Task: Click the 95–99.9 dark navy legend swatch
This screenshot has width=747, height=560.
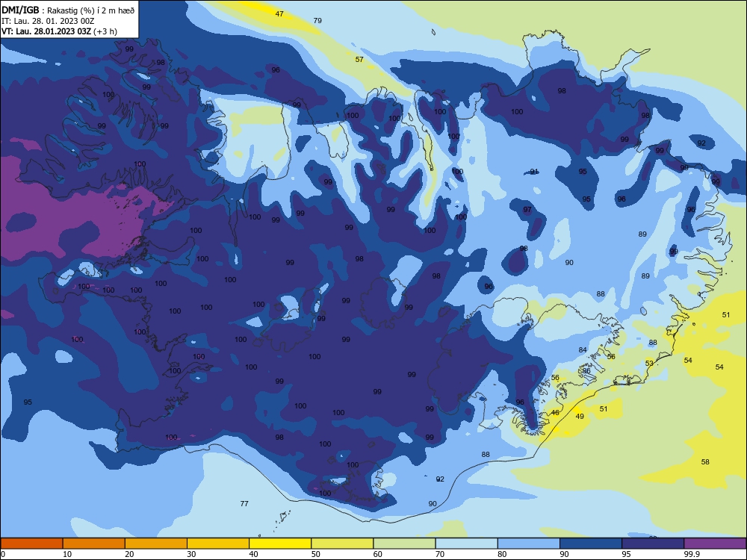Action: click(653, 544)
